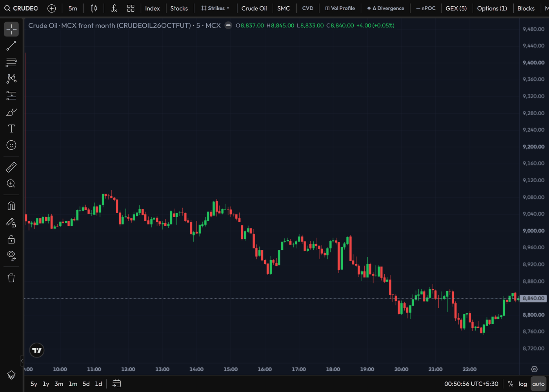Viewport: 549px width, 392px height.
Task: Open the Blocks toolbar item
Action: [x=526, y=8]
